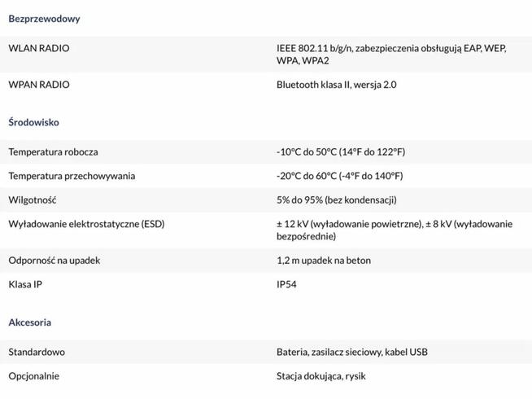
Task: Click the IEEE 802.11 b/g/n value text
Action: 390,55
